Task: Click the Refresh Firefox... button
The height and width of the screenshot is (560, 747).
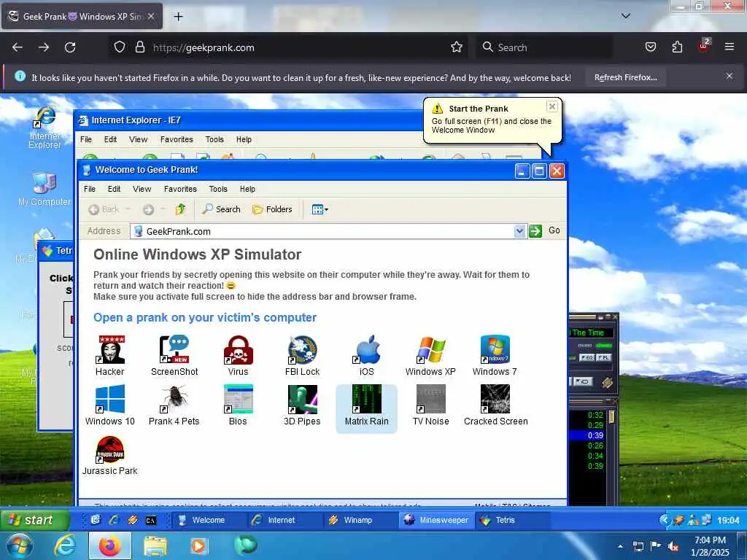Action: [x=625, y=77]
